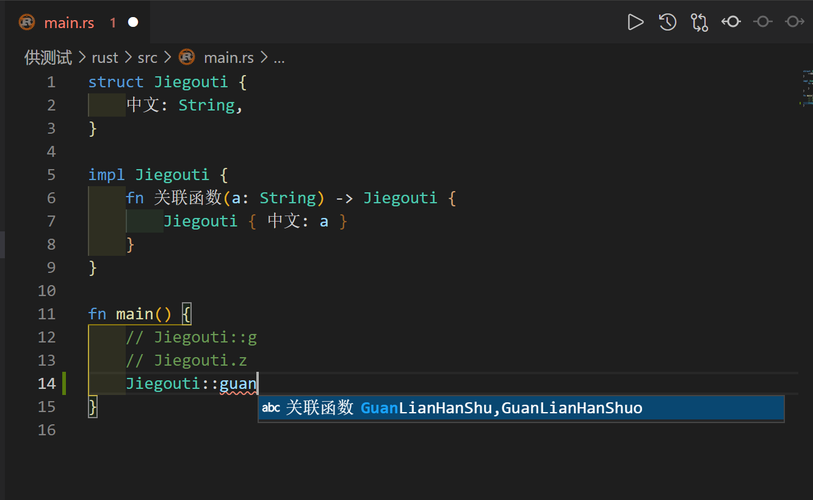Click the guan text with error underline

237,384
